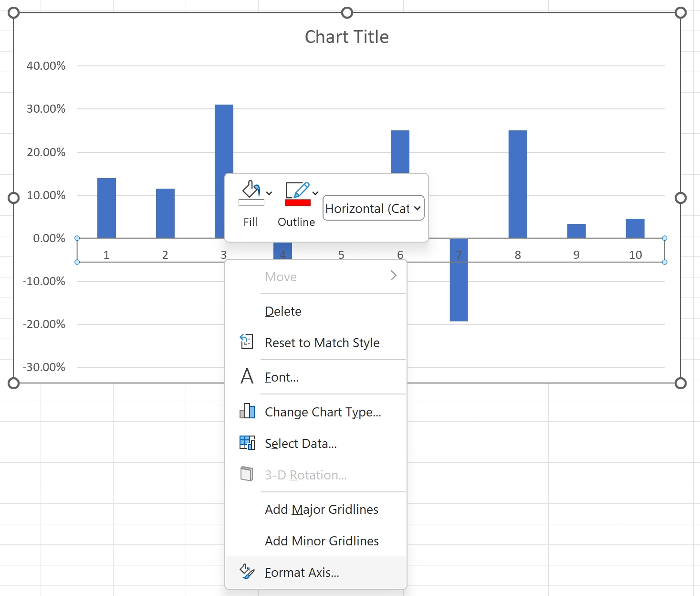The height and width of the screenshot is (596, 700).
Task: Click the 3-D Rotation cube icon
Action: [x=247, y=474]
